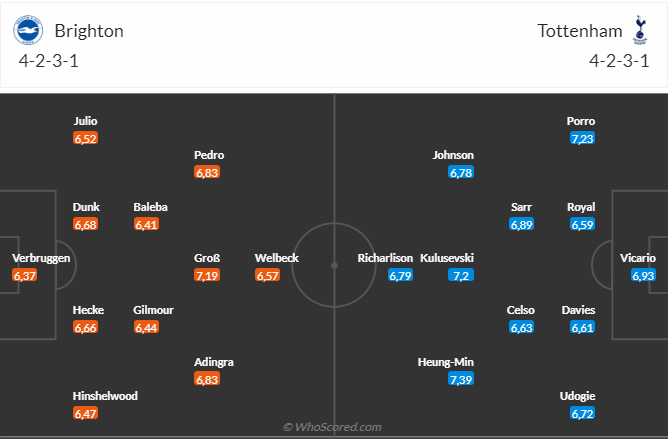Click player name Julio
669x439 pixels.
(85, 121)
